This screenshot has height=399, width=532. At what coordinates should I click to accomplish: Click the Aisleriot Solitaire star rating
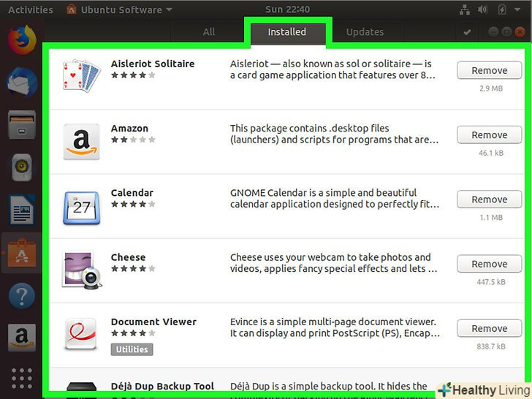tap(133, 75)
